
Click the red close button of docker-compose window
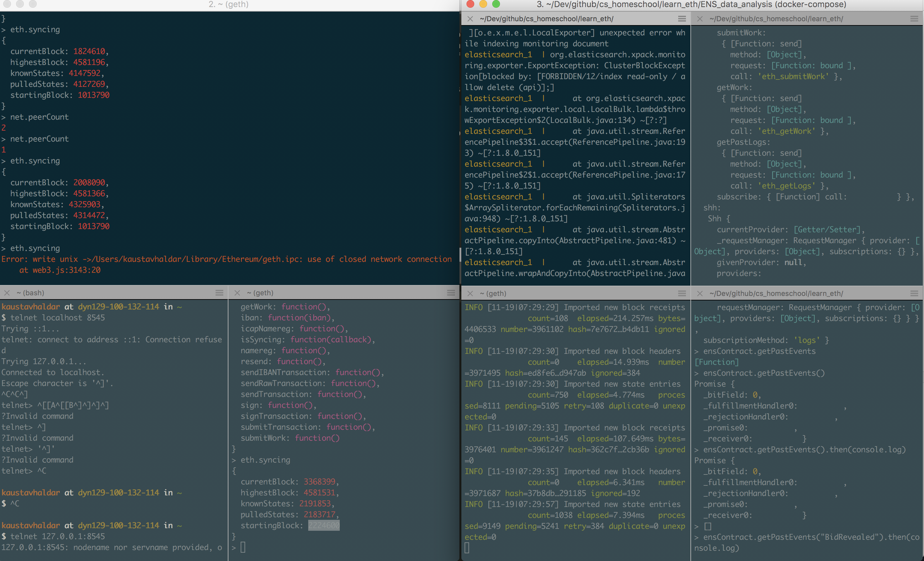point(470,4)
